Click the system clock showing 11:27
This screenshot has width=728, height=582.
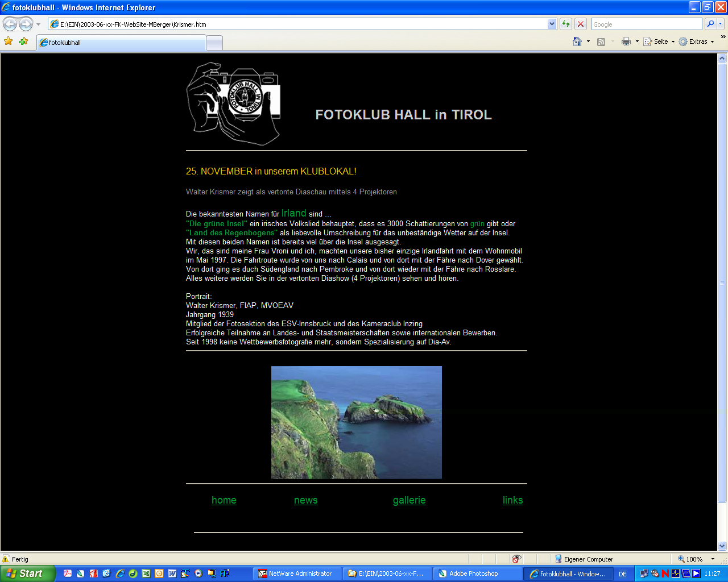[x=713, y=574]
